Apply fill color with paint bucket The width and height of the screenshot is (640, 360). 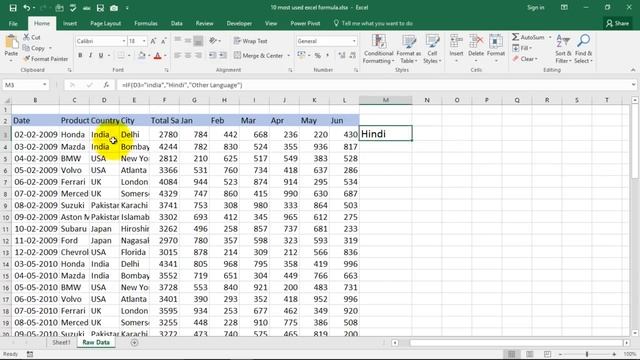pyautogui.click(x=142, y=56)
